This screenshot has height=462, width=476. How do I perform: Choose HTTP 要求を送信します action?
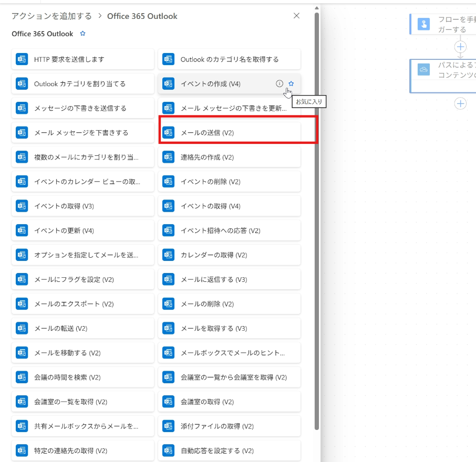click(x=82, y=59)
